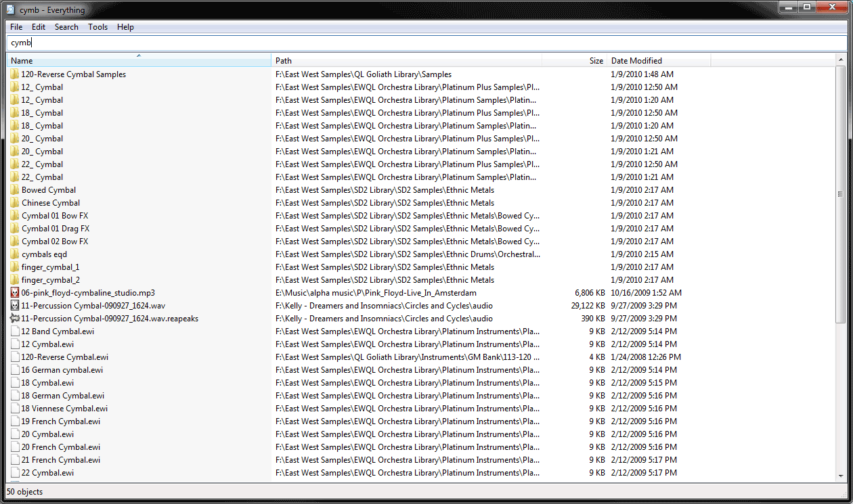Open the Help menu
853x504 pixels.
(x=125, y=27)
